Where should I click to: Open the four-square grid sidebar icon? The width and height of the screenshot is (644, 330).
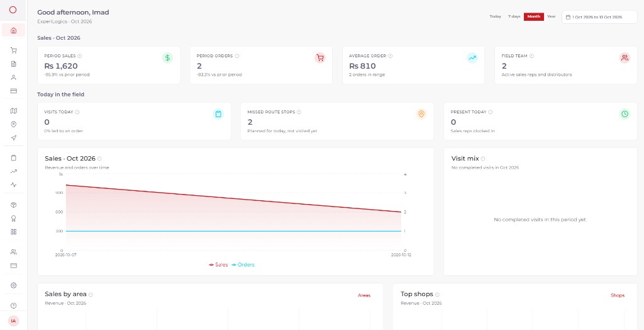(x=14, y=232)
